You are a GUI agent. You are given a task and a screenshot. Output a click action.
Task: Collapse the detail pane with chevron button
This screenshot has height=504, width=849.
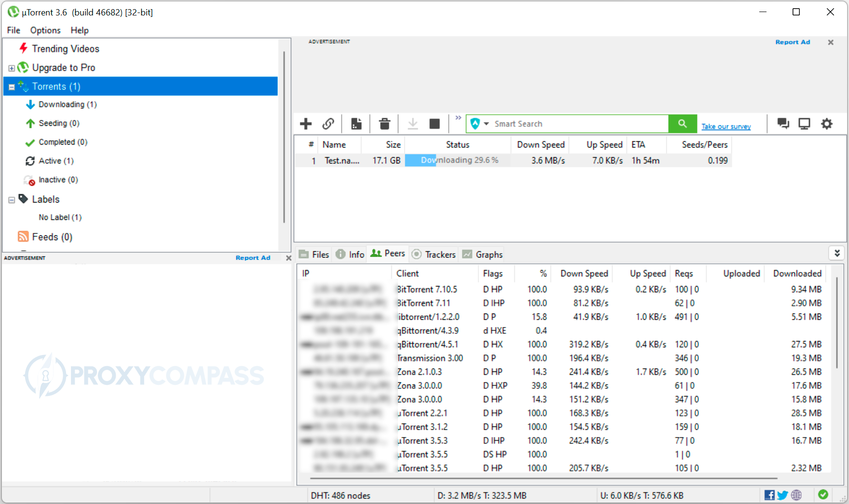(837, 253)
